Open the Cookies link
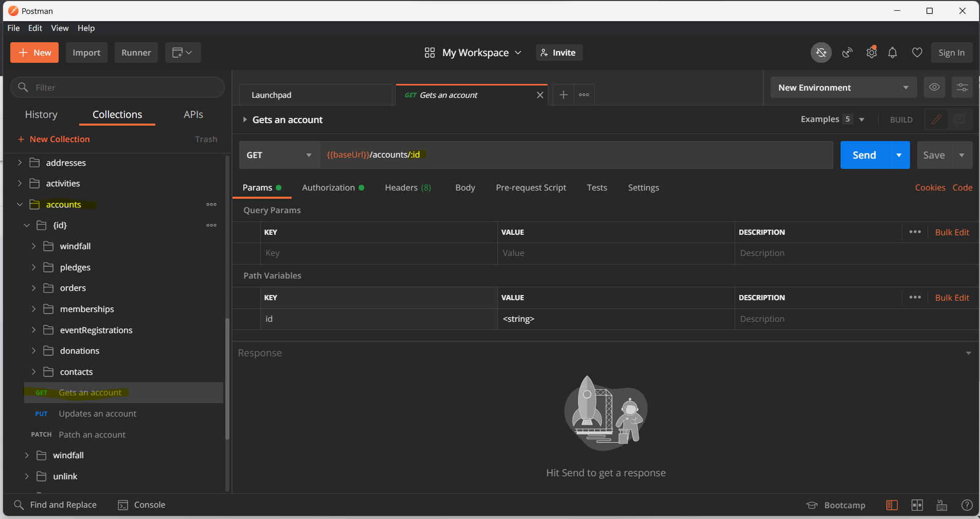This screenshot has width=980, height=519. click(x=930, y=188)
